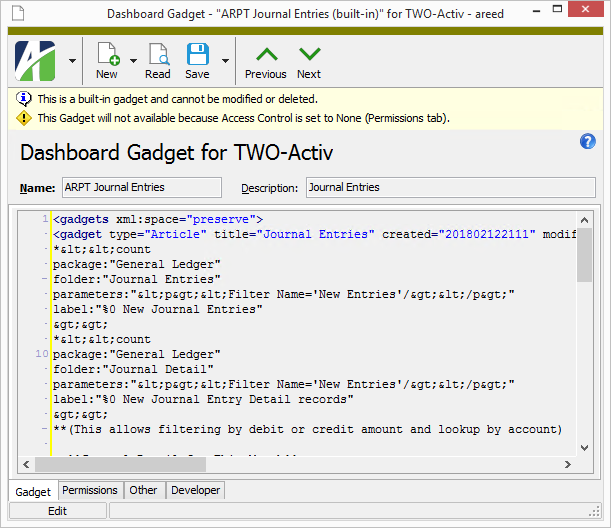Maximize the Dashboard Gadget window
Image resolution: width=611 pixels, height=528 pixels.
(x=558, y=10)
